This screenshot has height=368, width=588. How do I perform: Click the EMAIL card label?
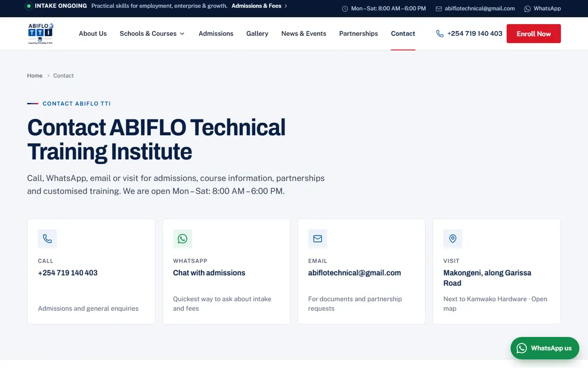pos(318,260)
